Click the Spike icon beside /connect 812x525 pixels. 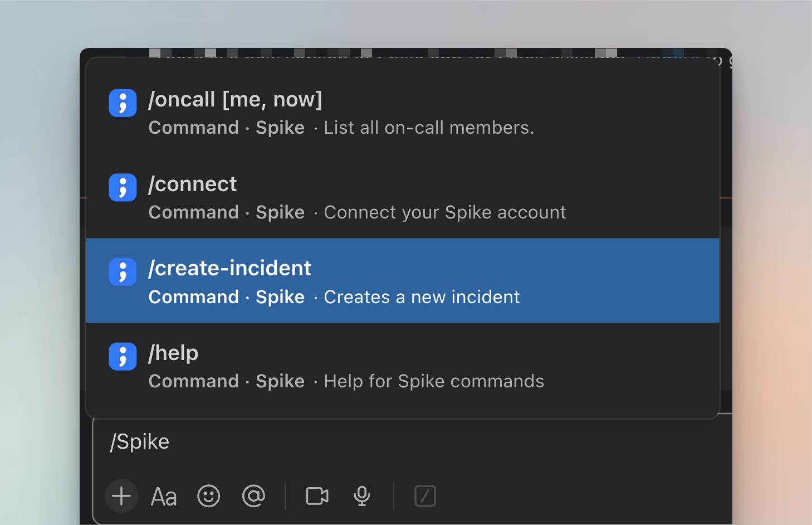(123, 187)
